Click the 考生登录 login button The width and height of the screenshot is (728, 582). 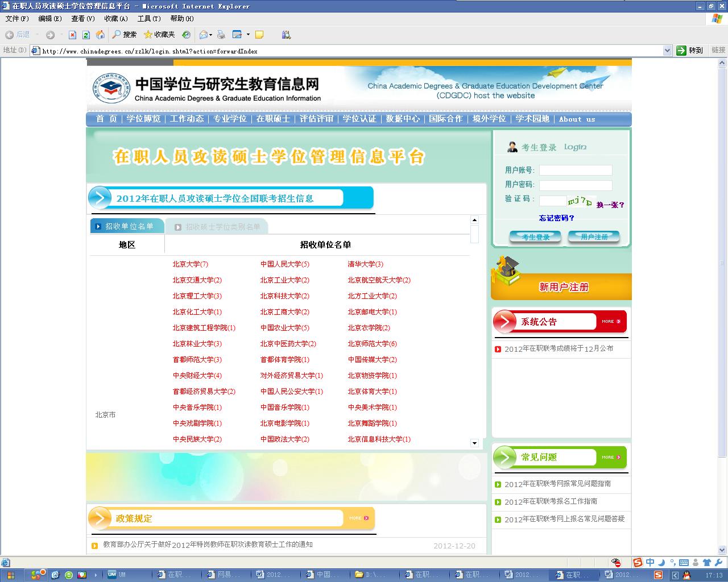[535, 237]
